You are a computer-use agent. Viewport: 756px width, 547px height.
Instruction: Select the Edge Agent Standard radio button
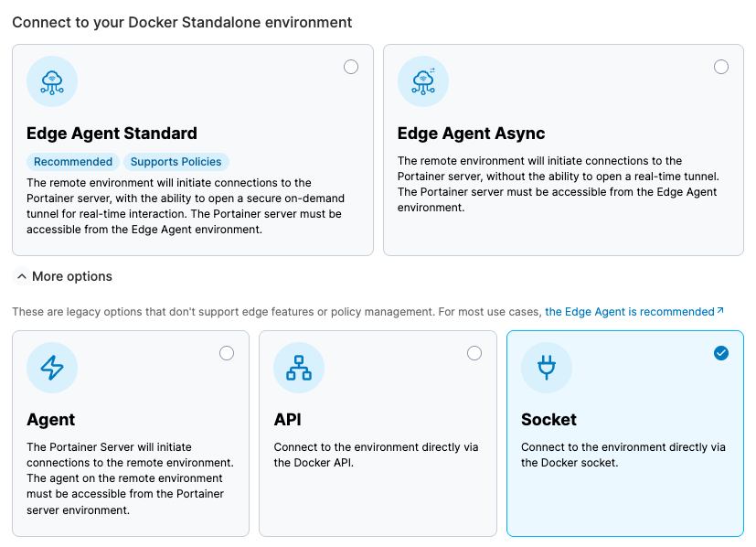pos(351,67)
